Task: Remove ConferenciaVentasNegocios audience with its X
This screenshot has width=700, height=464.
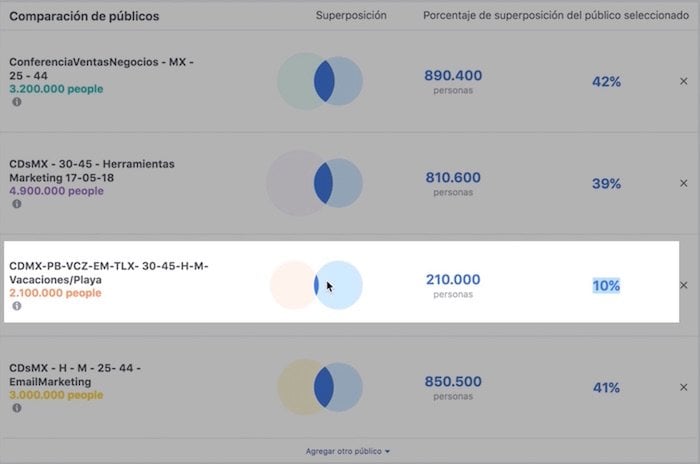Action: coord(684,82)
